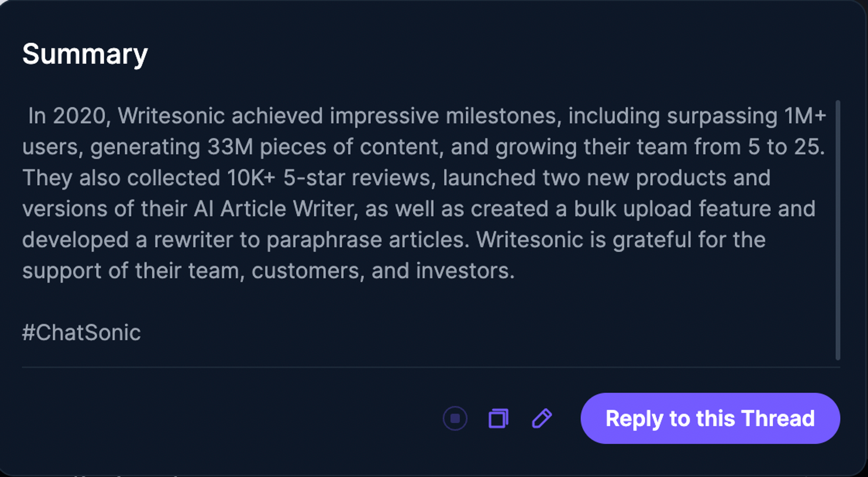The height and width of the screenshot is (477, 868).
Task: Click the Reply to this Thread button
Action: [710, 418]
